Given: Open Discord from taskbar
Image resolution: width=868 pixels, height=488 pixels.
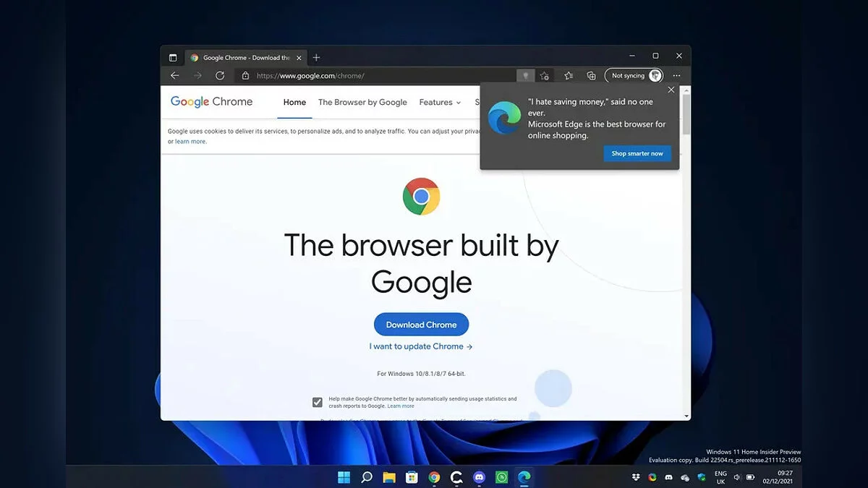Looking at the screenshot, I should [479, 477].
